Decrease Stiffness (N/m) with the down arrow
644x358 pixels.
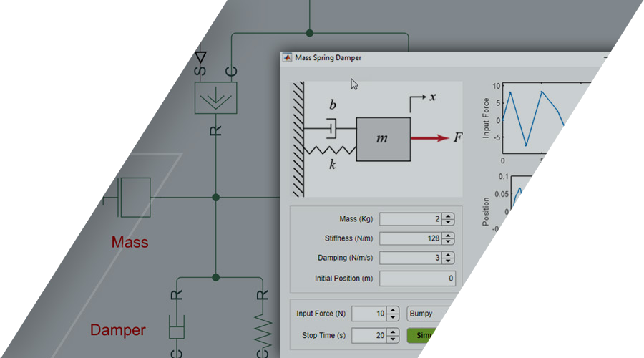tap(448, 242)
